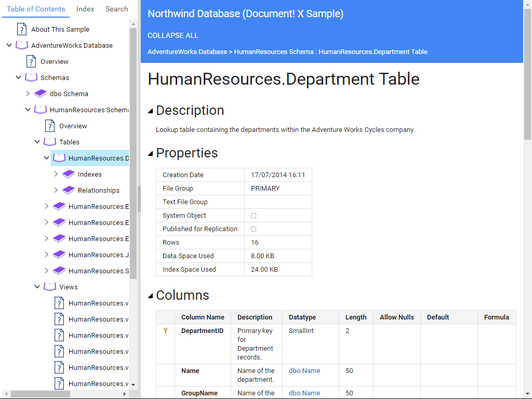Click the tree panel scroll-down arrow
532x399 pixels.
[x=133, y=385]
